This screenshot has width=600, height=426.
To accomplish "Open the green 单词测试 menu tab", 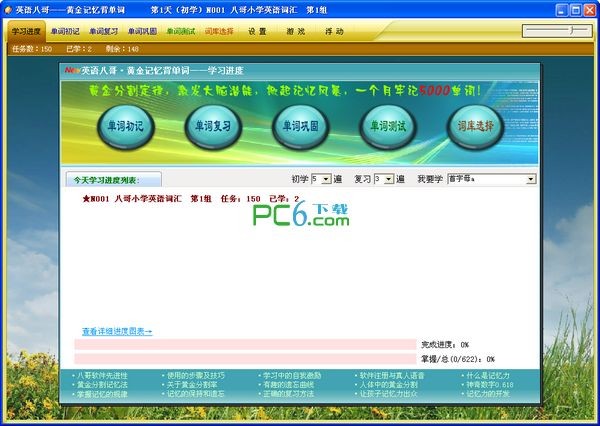I will pyautogui.click(x=181, y=31).
